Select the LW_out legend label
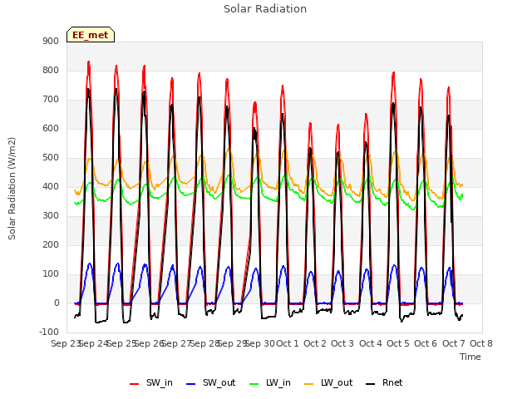The image size is (532, 399). 337,382
